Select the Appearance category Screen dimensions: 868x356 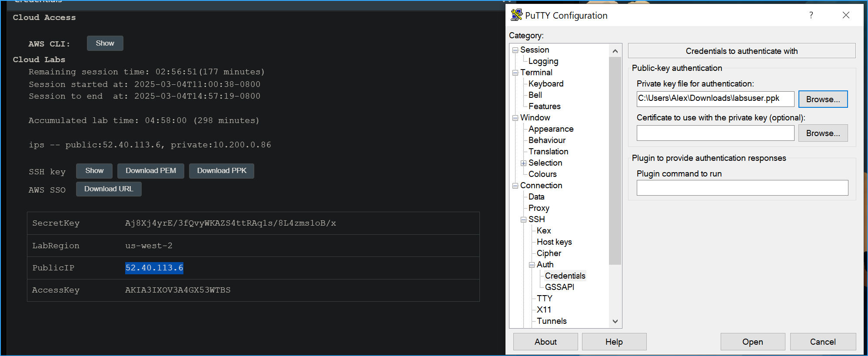[551, 129]
